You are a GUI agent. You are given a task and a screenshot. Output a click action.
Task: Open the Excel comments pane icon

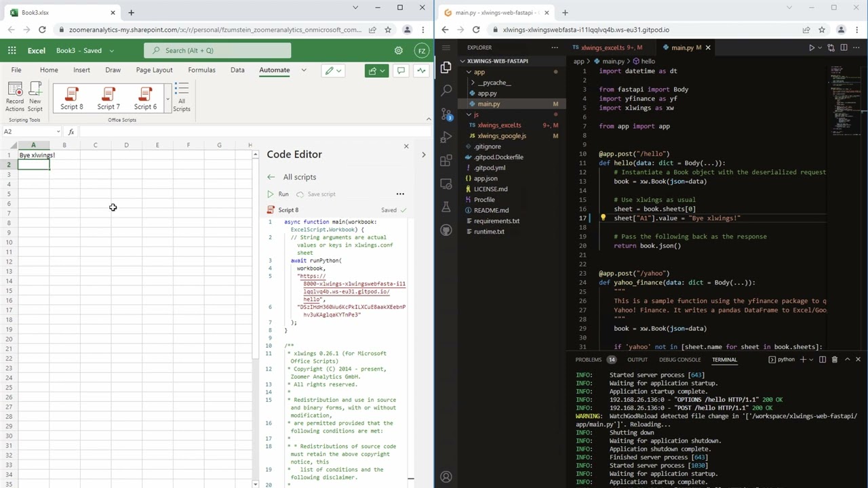pyautogui.click(x=401, y=70)
